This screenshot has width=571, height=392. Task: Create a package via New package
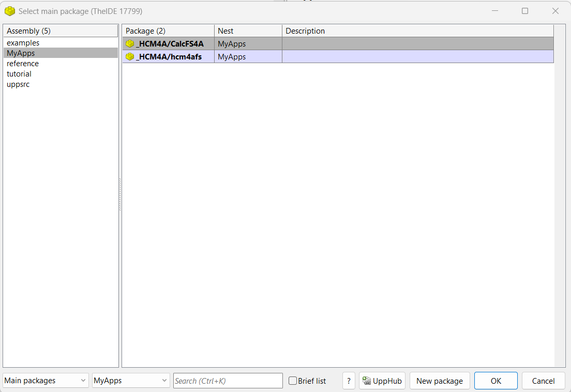click(440, 381)
